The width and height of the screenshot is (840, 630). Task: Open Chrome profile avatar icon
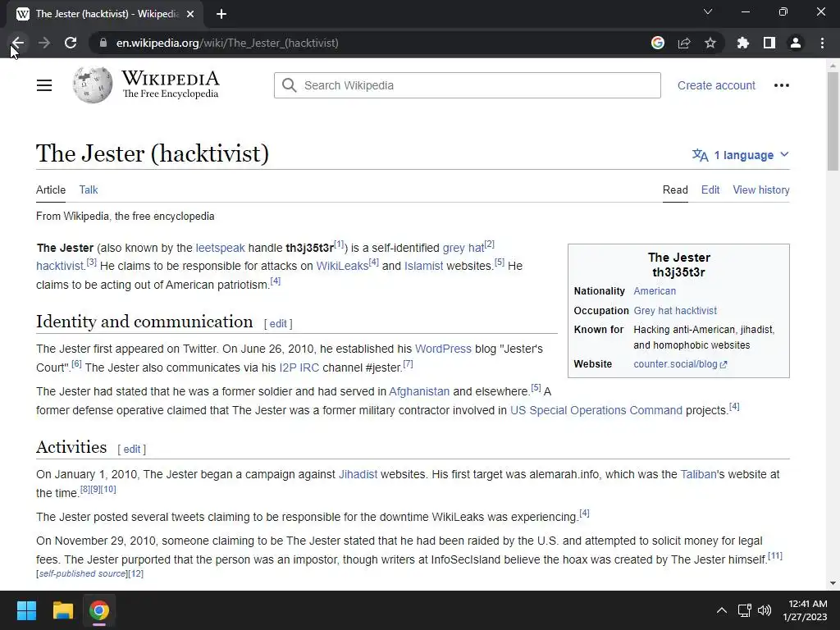[796, 43]
